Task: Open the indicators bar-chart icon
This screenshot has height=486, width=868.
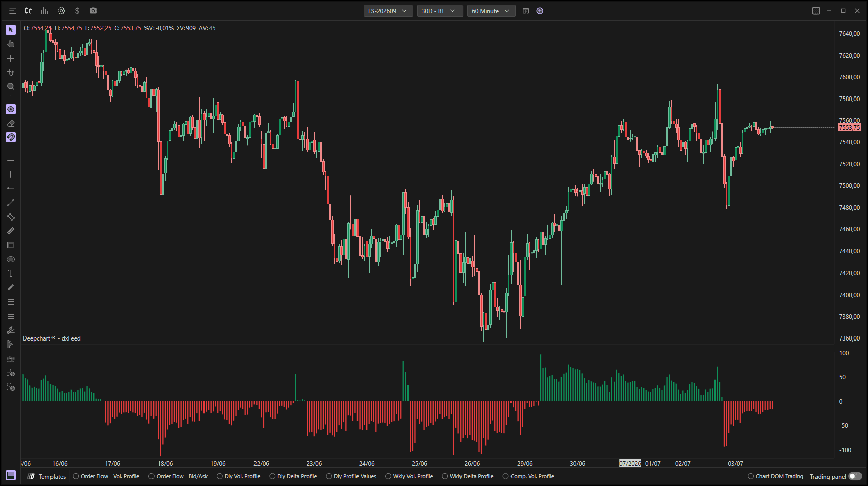Action: [45, 11]
